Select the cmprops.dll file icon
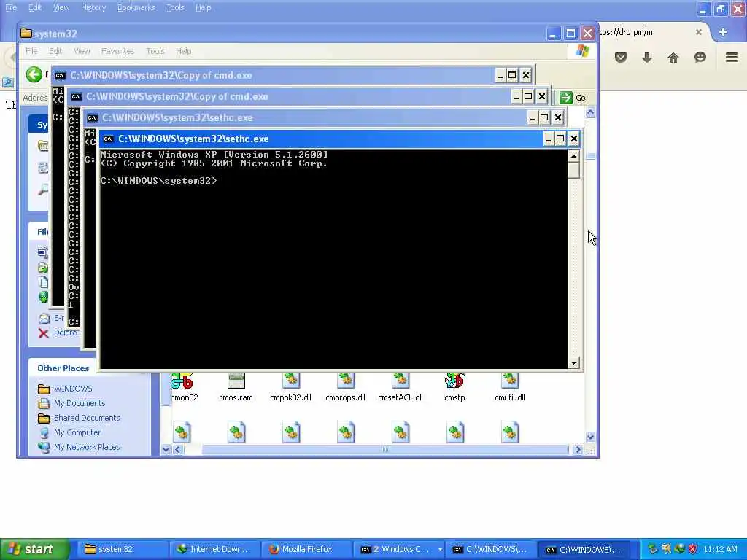Image resolution: width=747 pixels, height=560 pixels. 345,381
